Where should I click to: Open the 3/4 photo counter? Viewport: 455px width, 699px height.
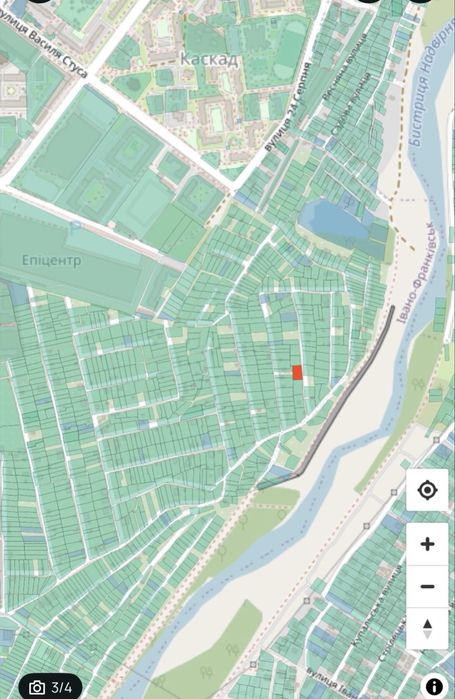[50, 687]
